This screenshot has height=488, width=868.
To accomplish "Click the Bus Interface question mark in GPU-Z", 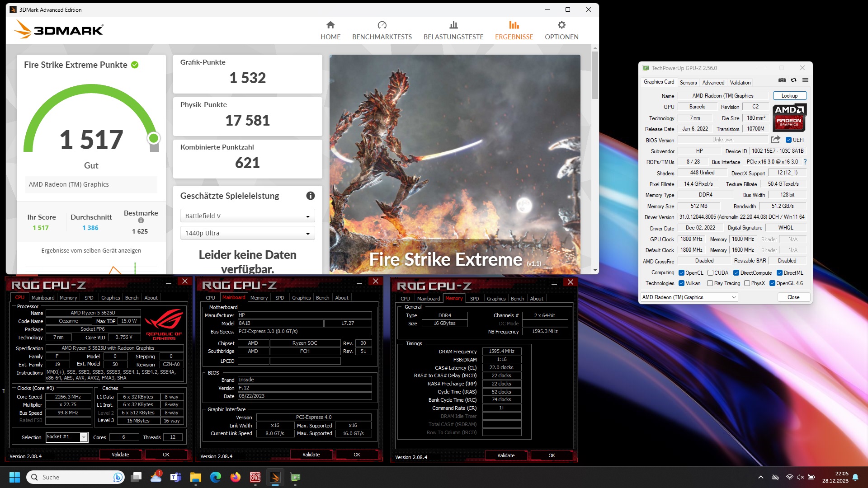I will 805,162.
